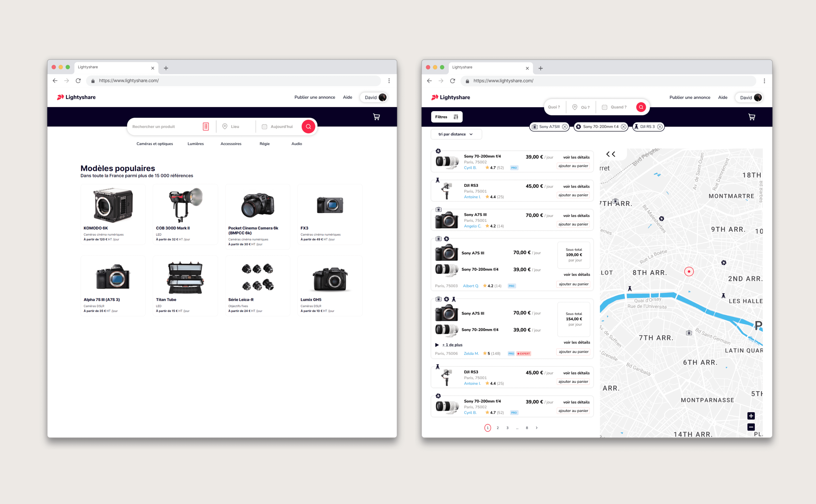The height and width of the screenshot is (504, 816).
Task: Open the FX3 product card
Action: [330, 214]
